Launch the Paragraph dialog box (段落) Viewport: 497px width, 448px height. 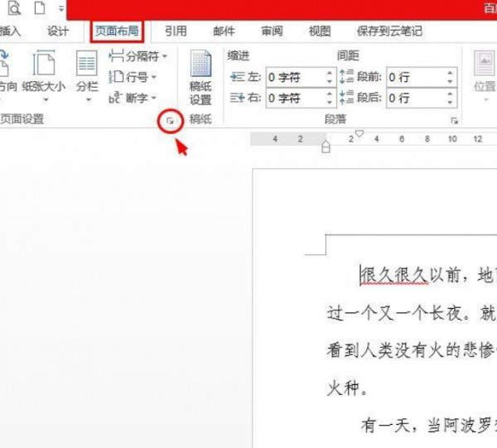(455, 121)
